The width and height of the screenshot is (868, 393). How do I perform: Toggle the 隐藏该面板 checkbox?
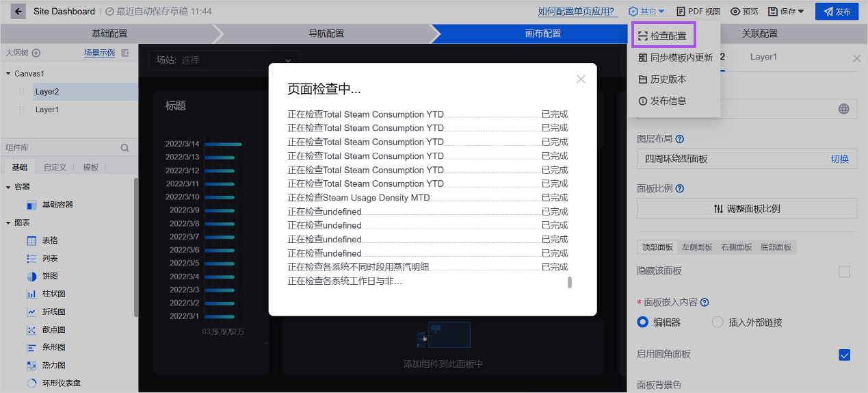click(844, 272)
